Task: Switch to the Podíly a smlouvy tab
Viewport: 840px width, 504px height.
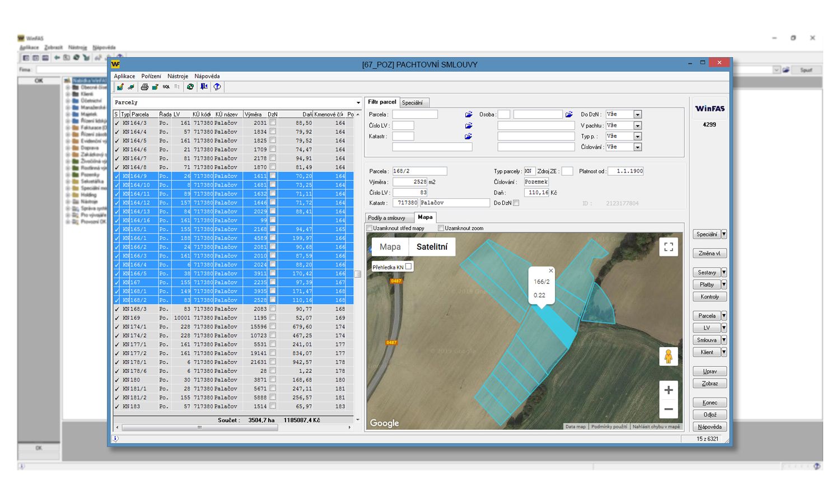Action: coord(387,218)
